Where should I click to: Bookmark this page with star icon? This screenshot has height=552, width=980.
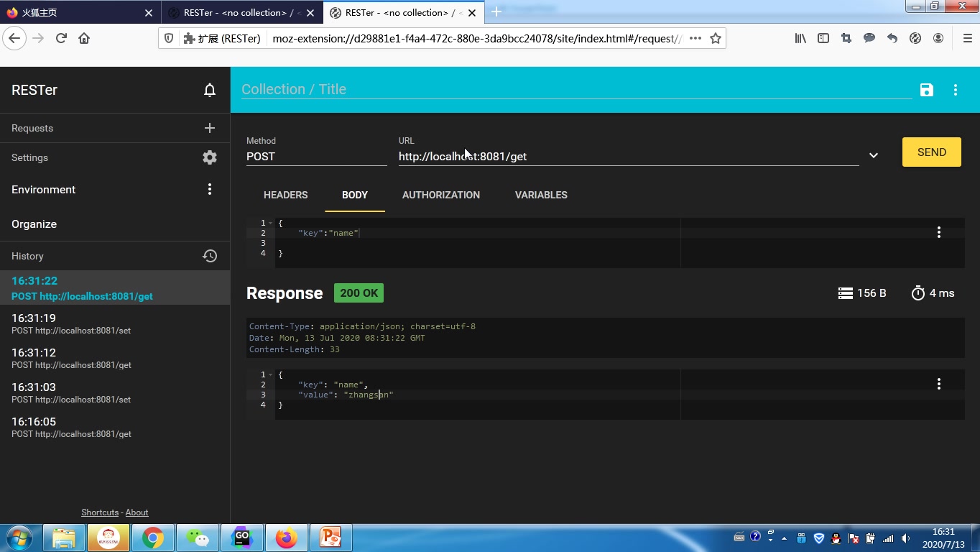pos(716,38)
